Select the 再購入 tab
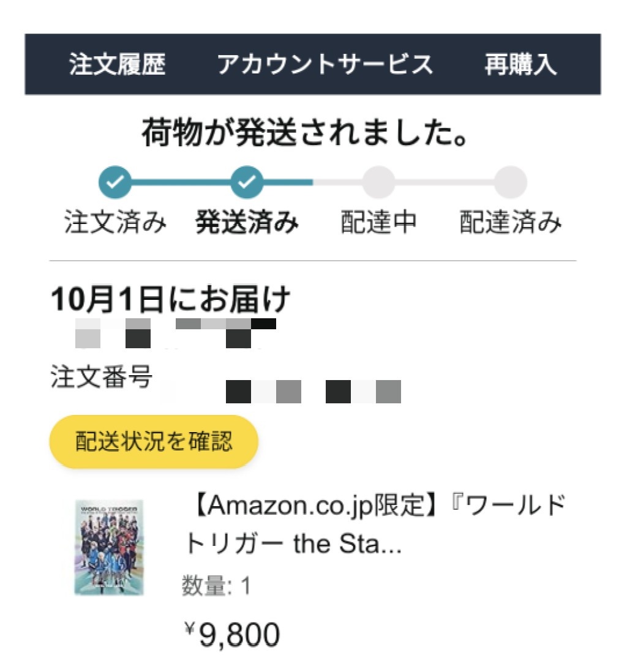Viewport: 627px width, 672px height. 520,65
